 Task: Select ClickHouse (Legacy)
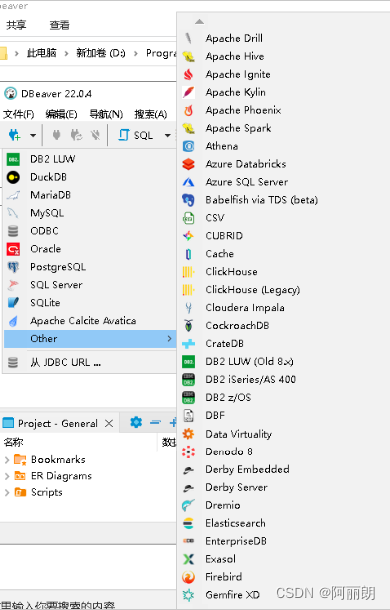pyautogui.click(x=284, y=289)
